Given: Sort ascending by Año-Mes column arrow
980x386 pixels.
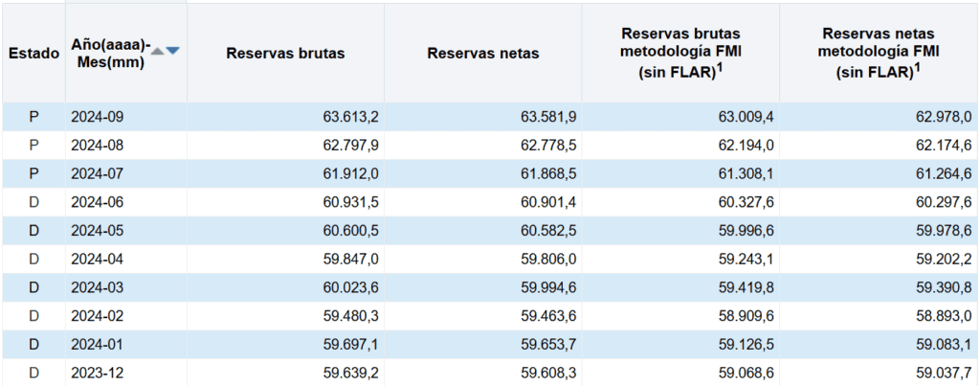Looking at the screenshot, I should (158, 51).
